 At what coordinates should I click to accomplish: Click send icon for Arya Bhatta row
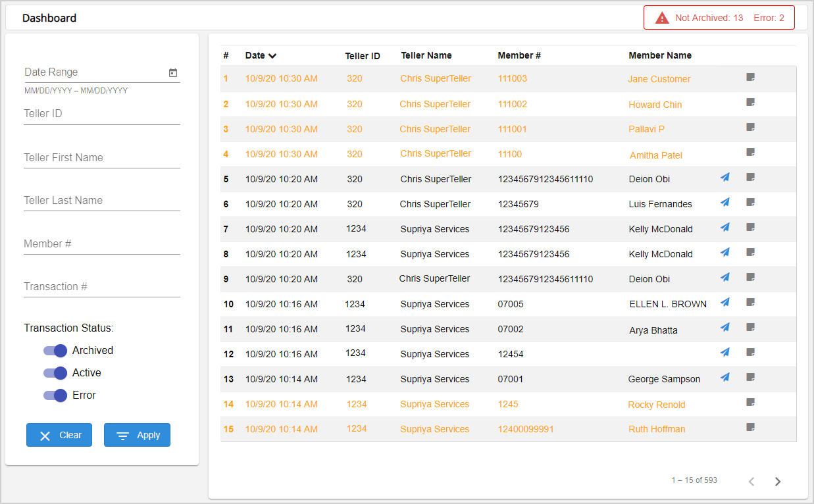click(x=725, y=328)
